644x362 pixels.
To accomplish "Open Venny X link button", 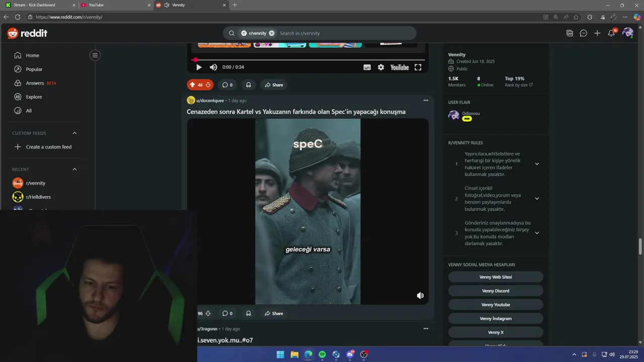I will tap(496, 332).
